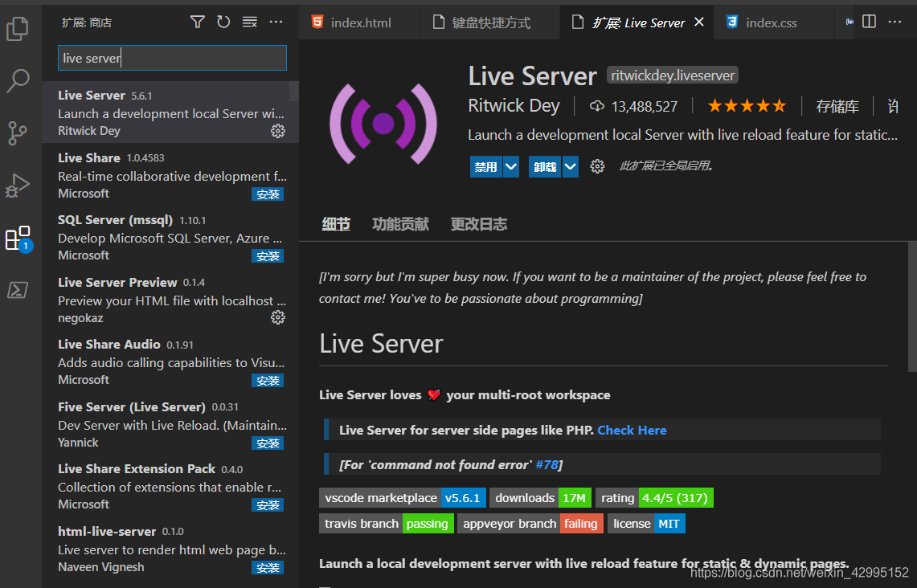This screenshot has width=917, height=588.
Task: Install the SQL Server (mssql) extension
Action: [x=268, y=256]
